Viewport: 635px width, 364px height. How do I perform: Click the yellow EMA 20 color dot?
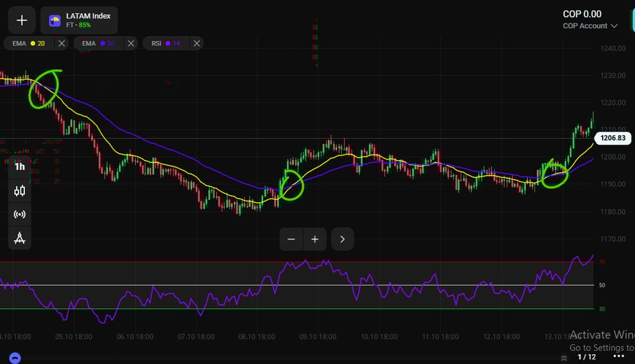(x=33, y=43)
